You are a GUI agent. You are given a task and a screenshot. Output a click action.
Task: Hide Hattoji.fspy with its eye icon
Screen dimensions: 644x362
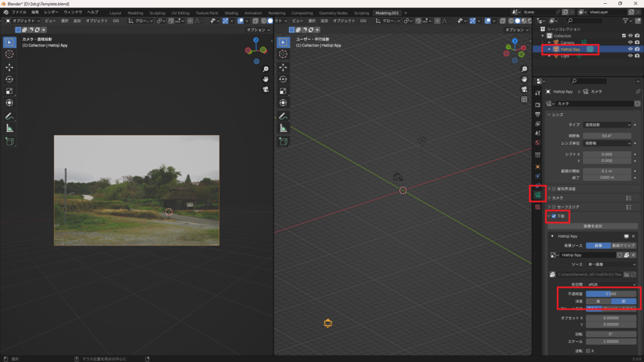tap(630, 49)
